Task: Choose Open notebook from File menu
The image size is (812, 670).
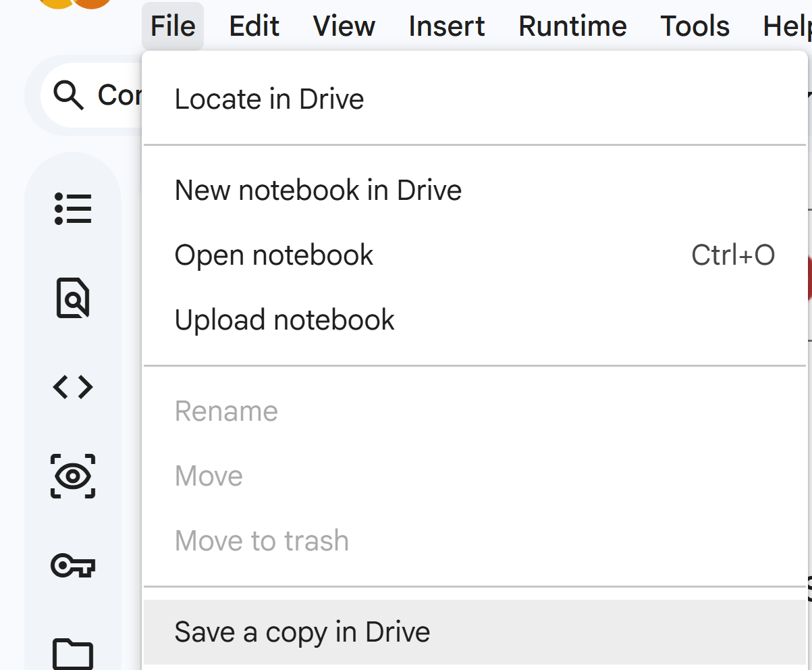Action: coord(273,255)
